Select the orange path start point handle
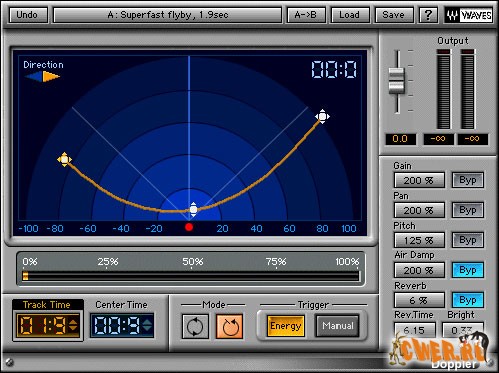The width and height of the screenshot is (499, 373). coord(64,160)
